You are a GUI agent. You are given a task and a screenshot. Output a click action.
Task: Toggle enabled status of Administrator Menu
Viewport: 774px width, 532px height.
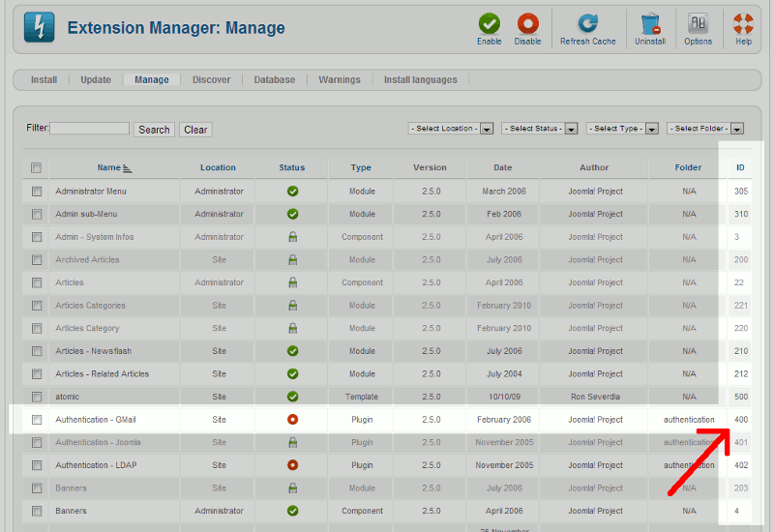point(292,192)
